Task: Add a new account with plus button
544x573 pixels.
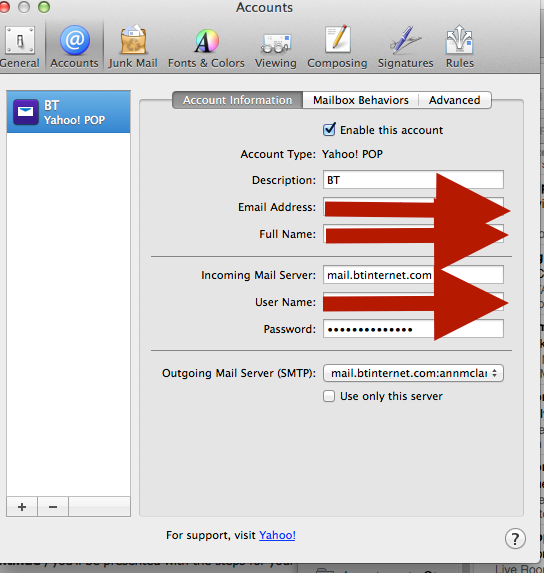Action: coord(22,507)
